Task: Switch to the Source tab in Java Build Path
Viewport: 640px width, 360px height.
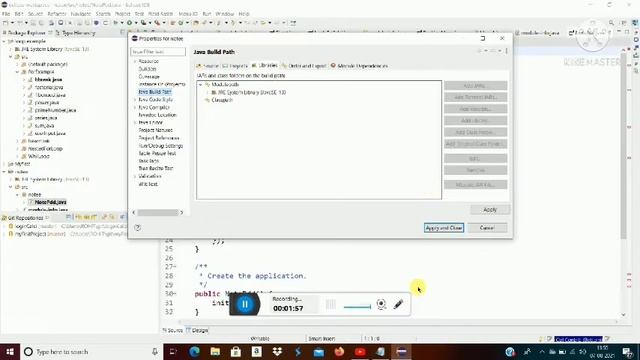Action: pyautogui.click(x=208, y=66)
